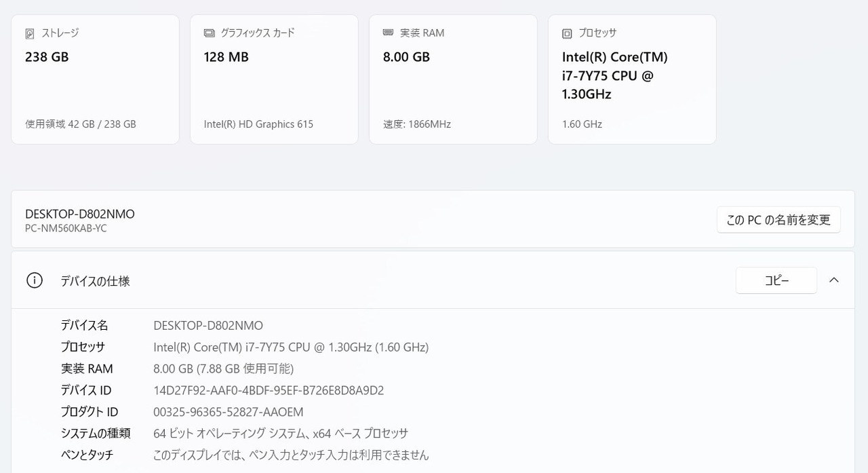This screenshot has height=473, width=868.
Task: Click the graphics card icon
Action: pyautogui.click(x=209, y=33)
